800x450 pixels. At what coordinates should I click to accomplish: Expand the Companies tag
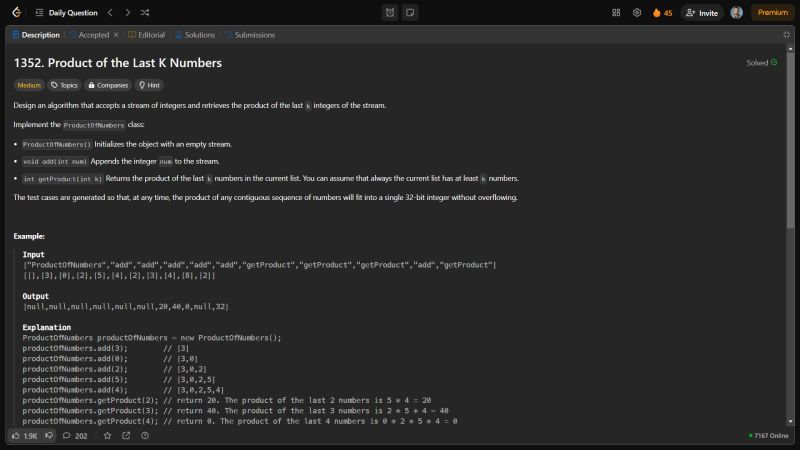[x=107, y=85]
